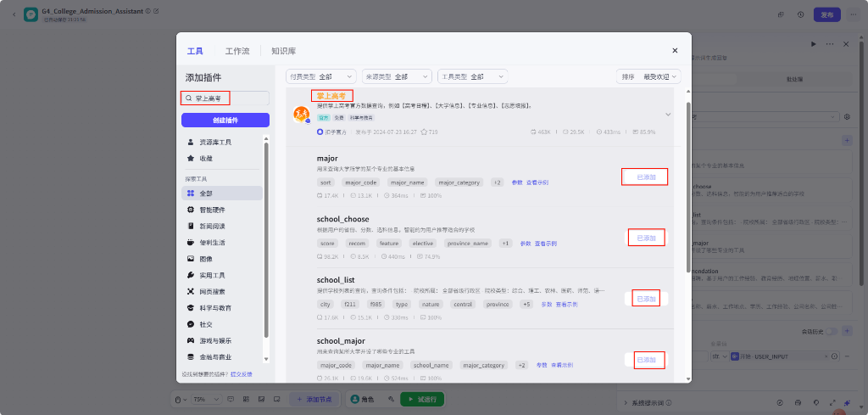Screen dimensions: 868x415
Task: Switch to the 工作流 tab
Action: 237,51
